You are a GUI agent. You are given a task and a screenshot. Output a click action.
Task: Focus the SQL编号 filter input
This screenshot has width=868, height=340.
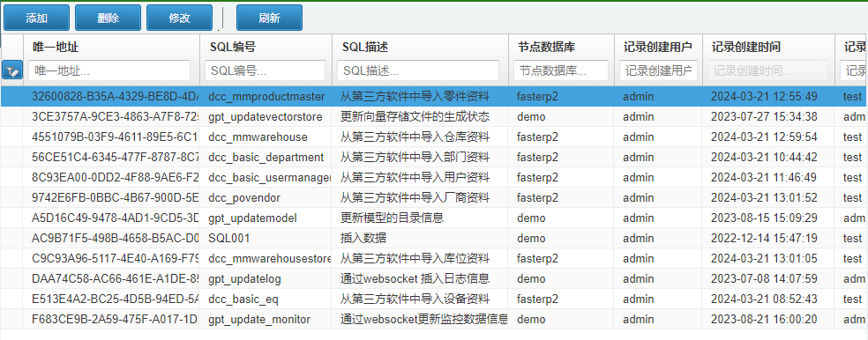click(x=266, y=70)
